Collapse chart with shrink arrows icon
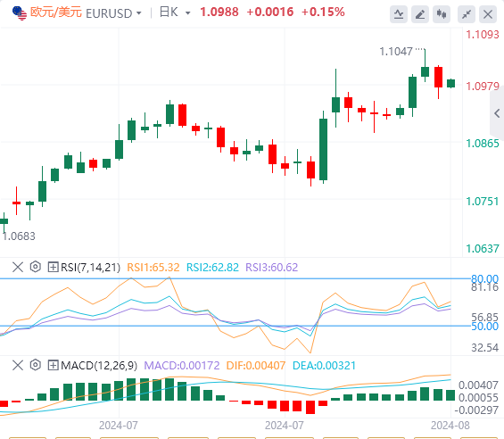This screenshot has width=504, height=439. [x=467, y=14]
